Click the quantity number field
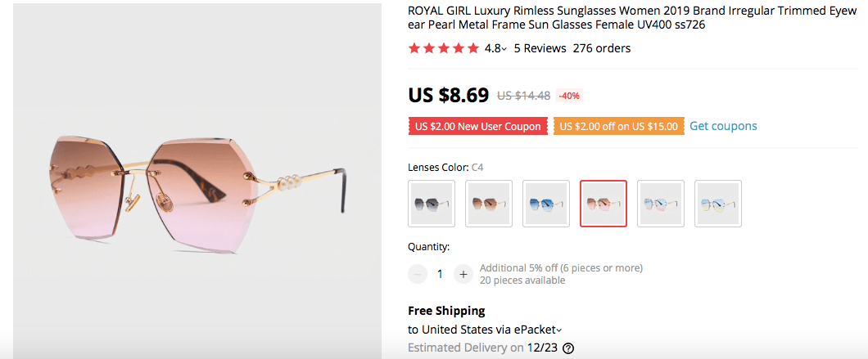Image resolution: width=868 pixels, height=359 pixels. 440,274
